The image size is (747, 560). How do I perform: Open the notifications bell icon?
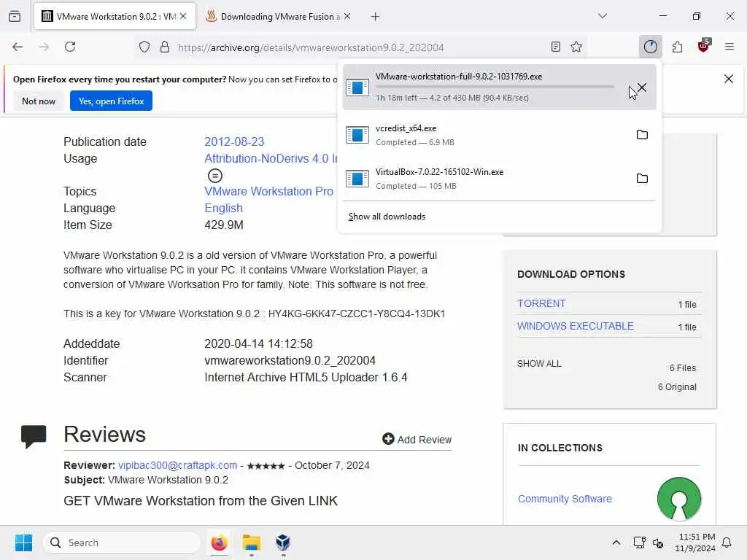(x=727, y=542)
